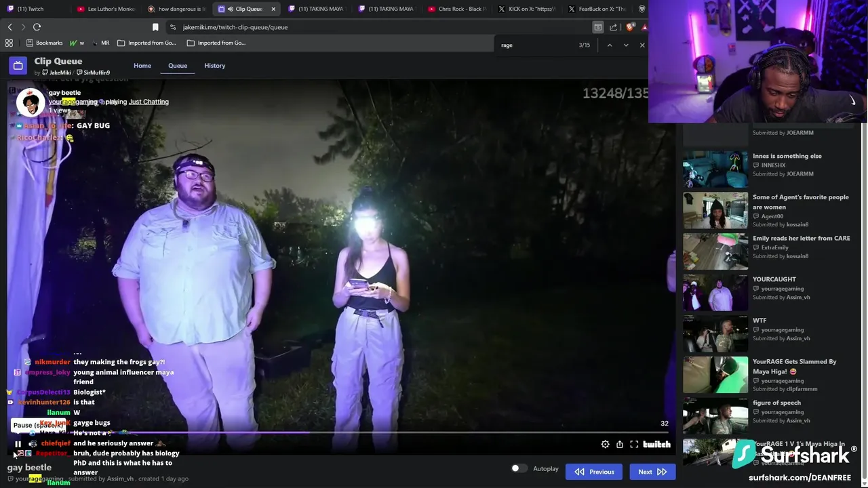Open the History tab
The image size is (868, 488).
(x=215, y=66)
